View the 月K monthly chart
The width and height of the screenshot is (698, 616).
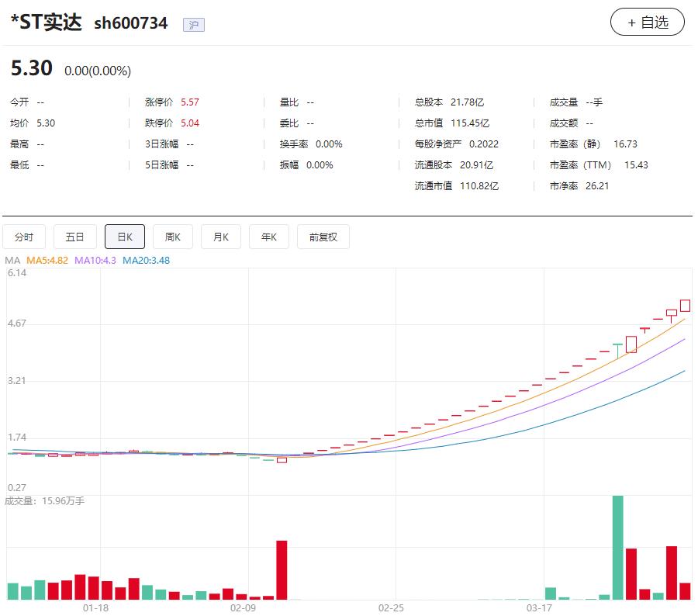(220, 237)
